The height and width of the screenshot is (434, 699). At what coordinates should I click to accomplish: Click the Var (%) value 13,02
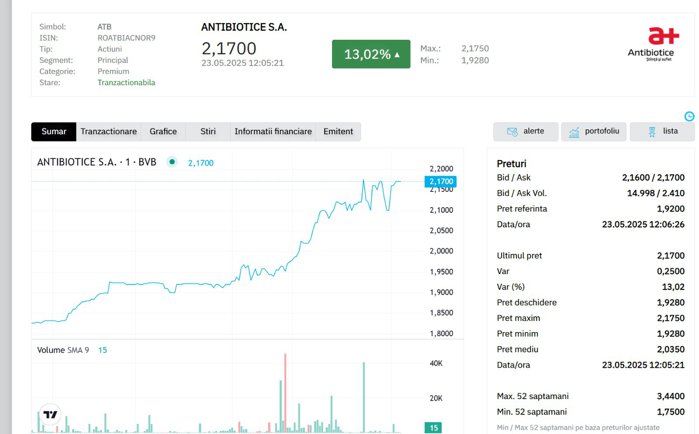tap(673, 287)
